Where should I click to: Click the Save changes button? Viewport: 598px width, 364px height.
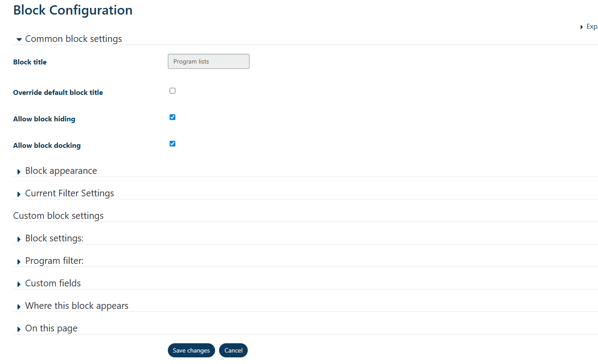click(191, 350)
